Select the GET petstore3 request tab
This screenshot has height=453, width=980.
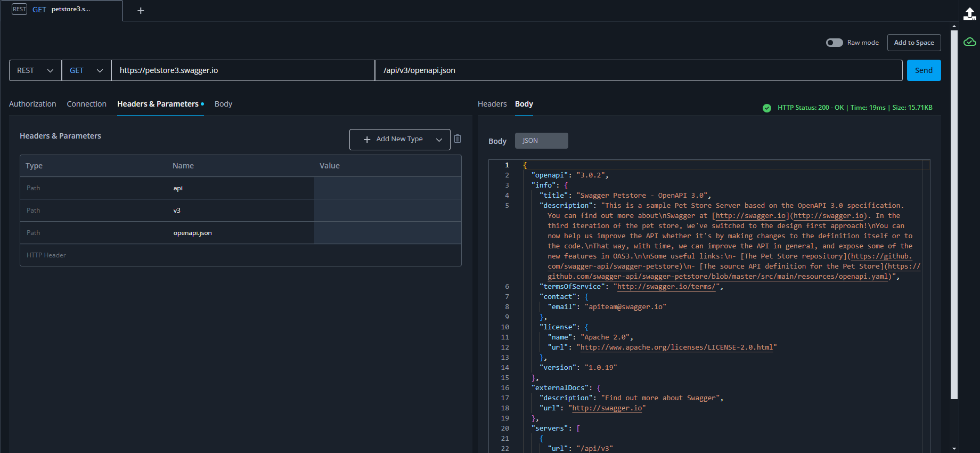pyautogui.click(x=62, y=10)
